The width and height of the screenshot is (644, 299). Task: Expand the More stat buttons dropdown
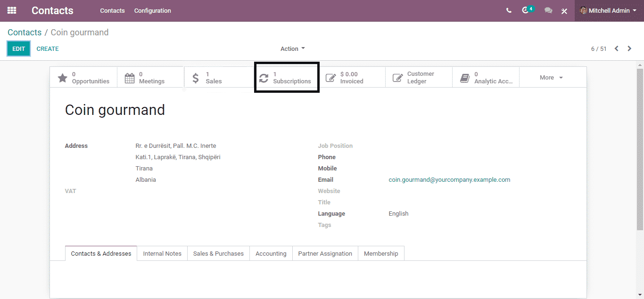coord(551,78)
